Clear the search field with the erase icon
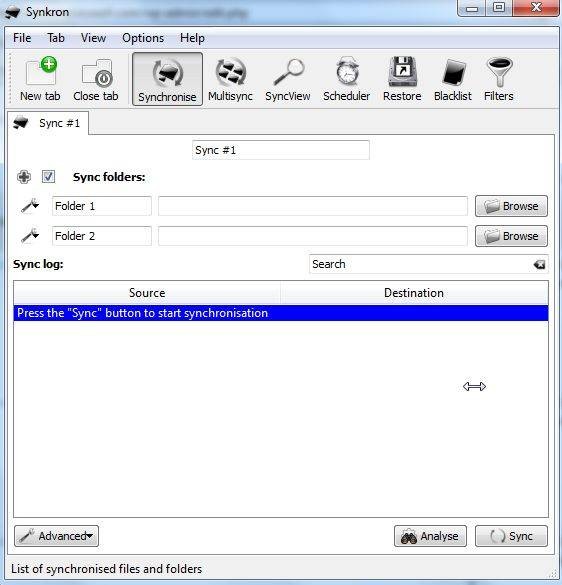This screenshot has height=585, width=562. 539,265
